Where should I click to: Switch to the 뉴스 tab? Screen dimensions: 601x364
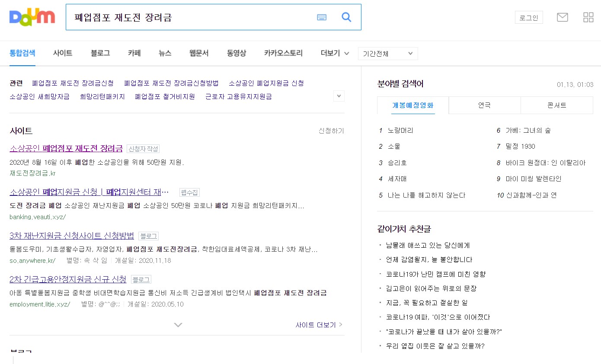(165, 53)
